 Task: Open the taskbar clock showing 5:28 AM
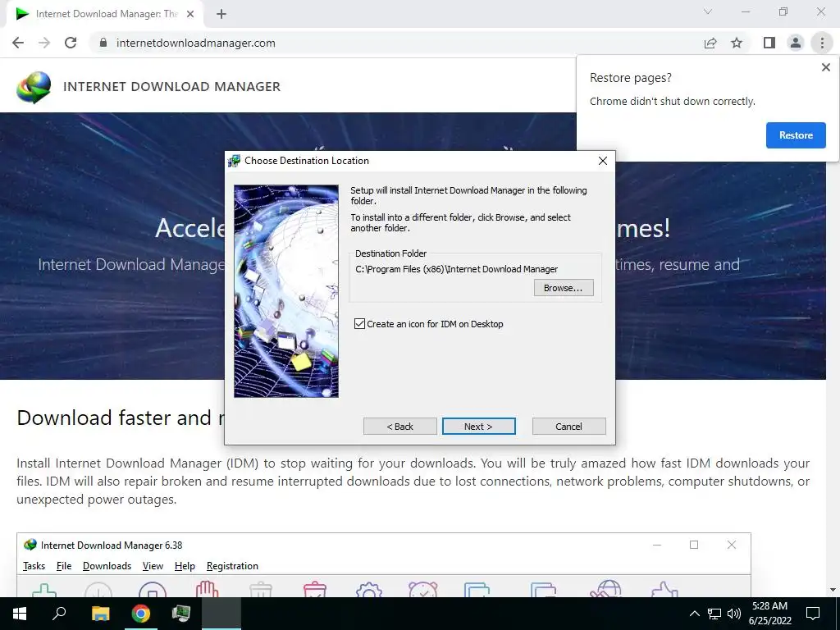tap(769, 614)
